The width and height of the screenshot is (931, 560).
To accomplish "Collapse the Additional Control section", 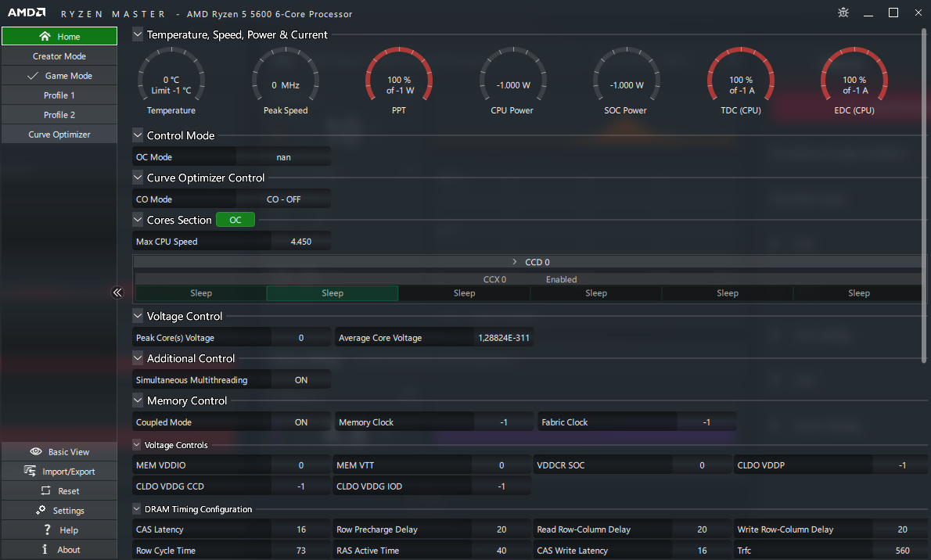I will point(138,358).
